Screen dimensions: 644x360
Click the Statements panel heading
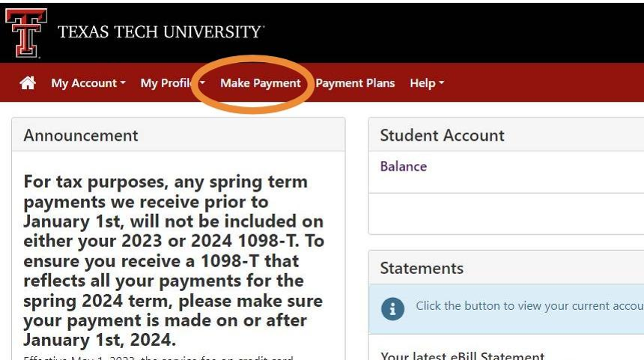point(422,268)
